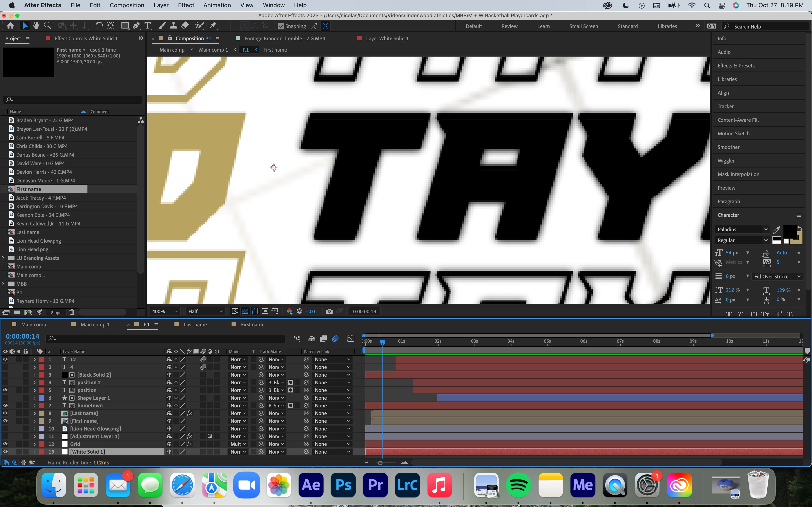Show the Black Solid 2 layer

pos(5,375)
